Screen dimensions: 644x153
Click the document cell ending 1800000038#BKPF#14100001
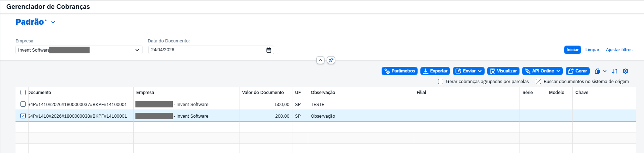[x=81, y=116]
